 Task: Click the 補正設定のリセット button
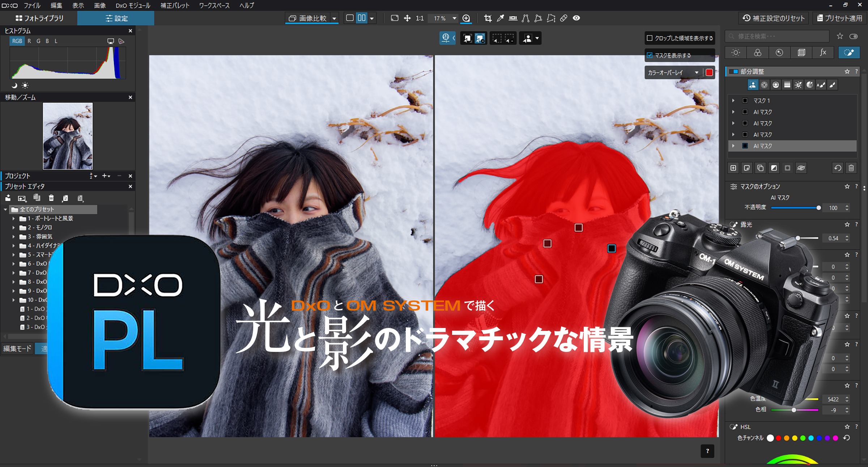tap(773, 18)
